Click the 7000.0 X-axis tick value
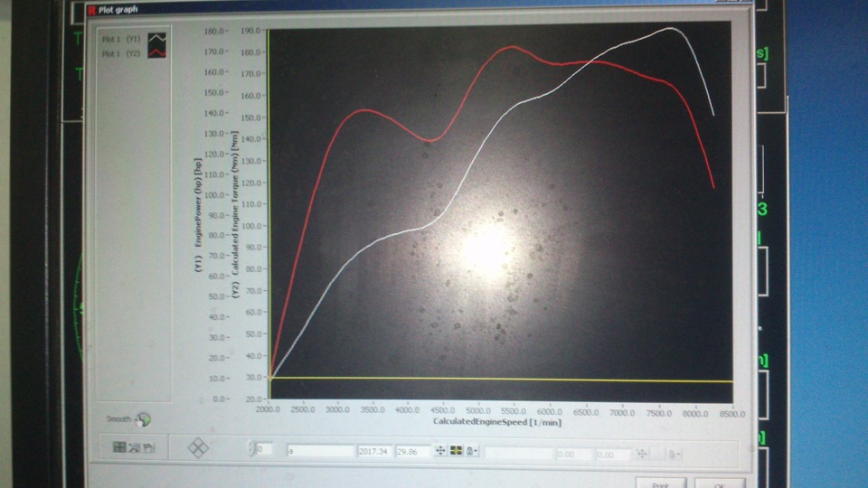This screenshot has height=488, width=868. [622, 413]
